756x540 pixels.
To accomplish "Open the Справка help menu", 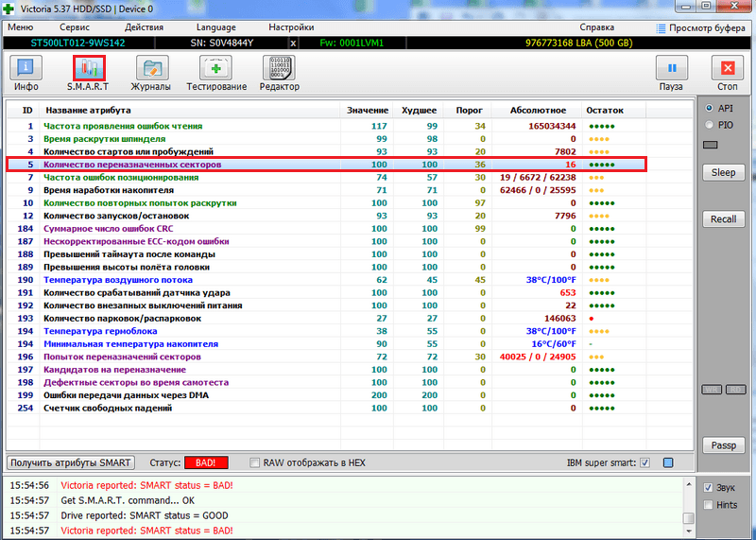I will pos(597,27).
